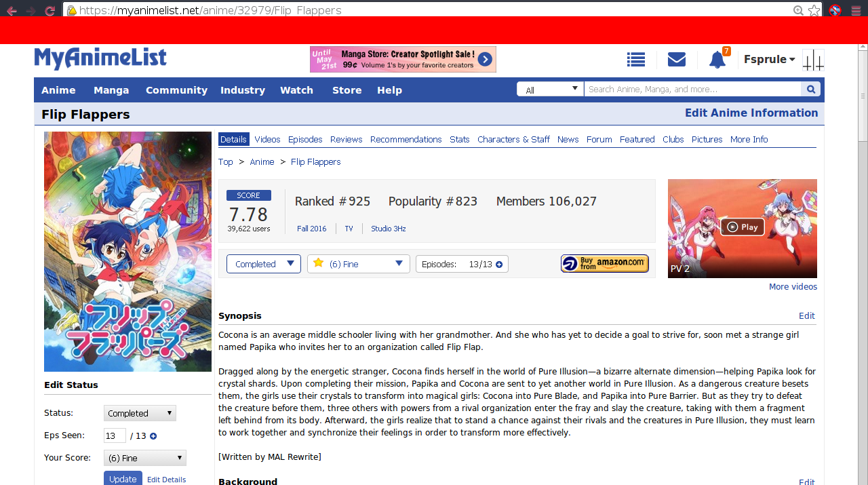The image size is (868, 485).
Task: Switch to the Pictures tab
Action: [x=707, y=139]
